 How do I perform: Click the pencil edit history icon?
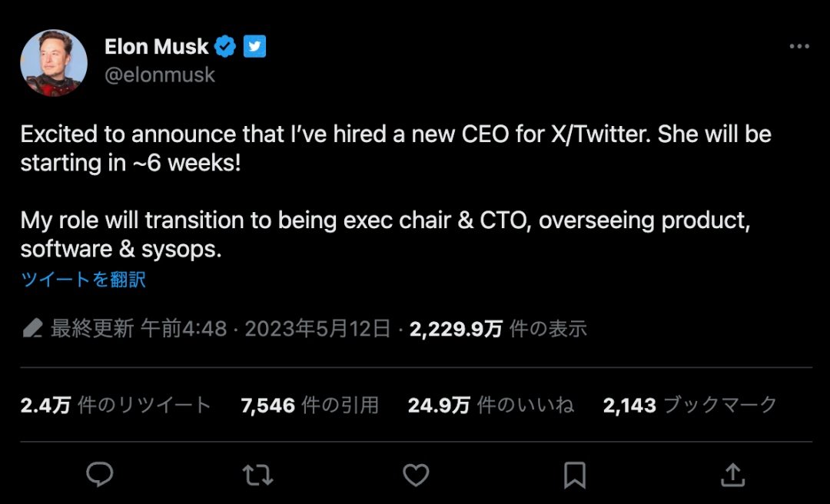32,328
